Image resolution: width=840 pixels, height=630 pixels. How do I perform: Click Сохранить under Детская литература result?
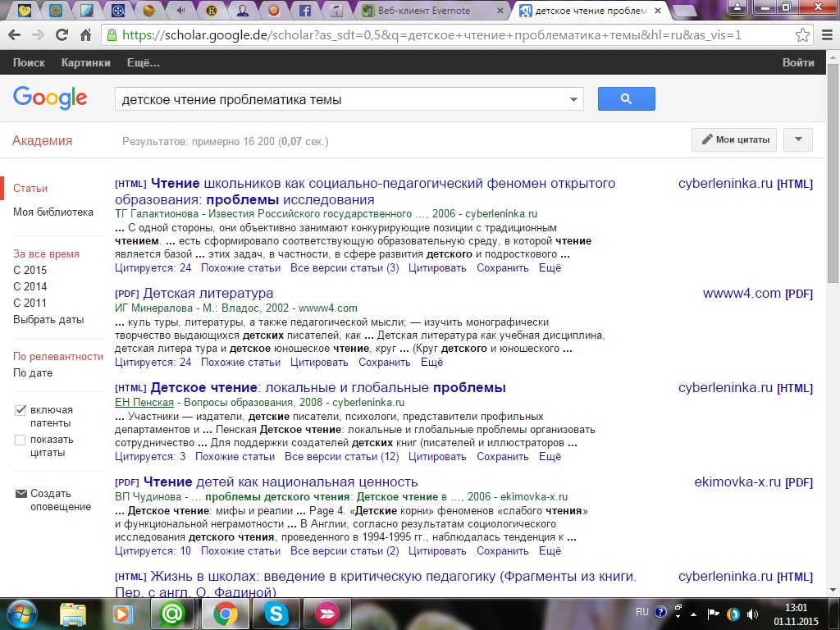(384, 363)
